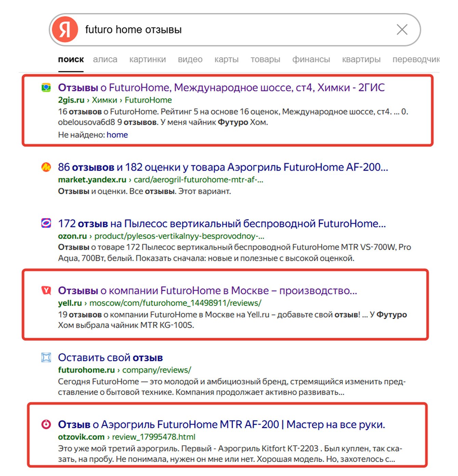Click the Otzovik favicon icon
The width and height of the screenshot is (458, 476).
coord(46,424)
